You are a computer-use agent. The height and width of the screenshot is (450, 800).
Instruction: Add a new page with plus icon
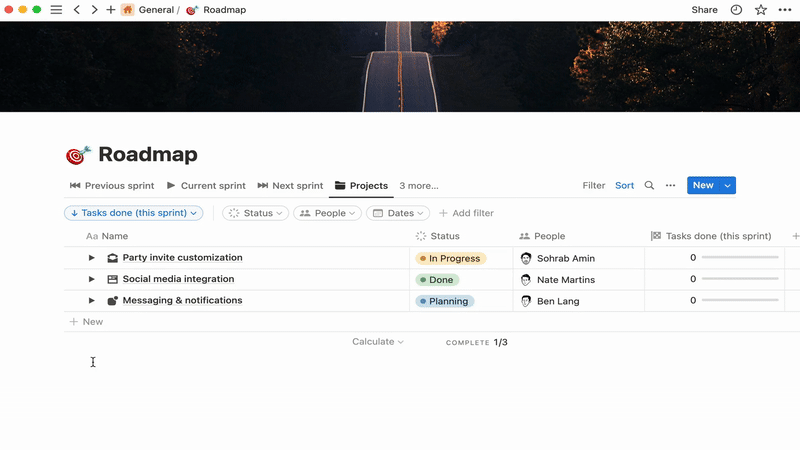tap(111, 10)
